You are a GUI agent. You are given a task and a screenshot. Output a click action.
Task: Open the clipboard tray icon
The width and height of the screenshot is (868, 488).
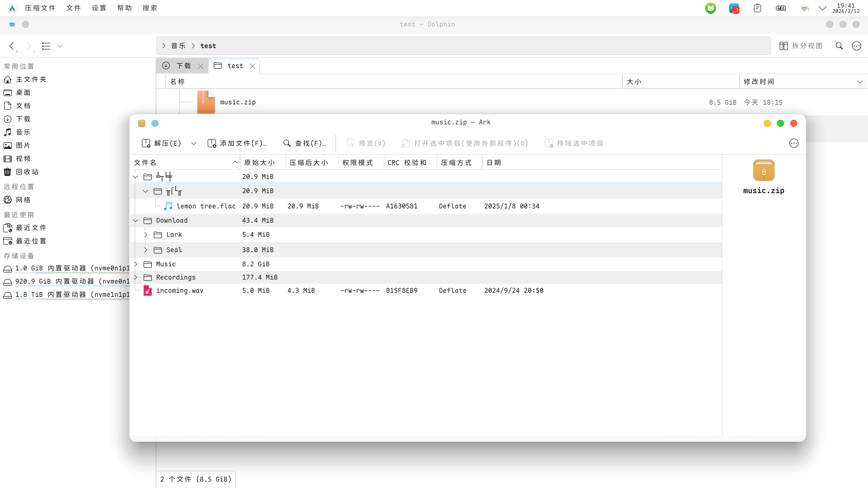757,8
